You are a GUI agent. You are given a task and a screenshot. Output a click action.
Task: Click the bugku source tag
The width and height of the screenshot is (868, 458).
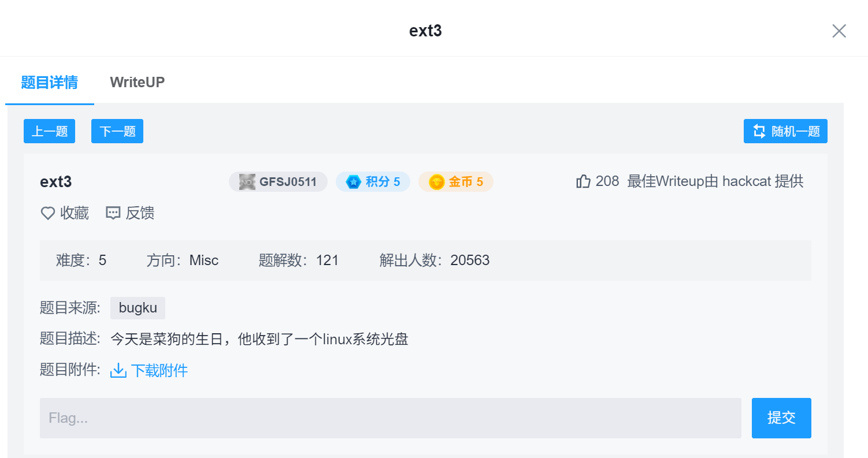pyautogui.click(x=138, y=308)
